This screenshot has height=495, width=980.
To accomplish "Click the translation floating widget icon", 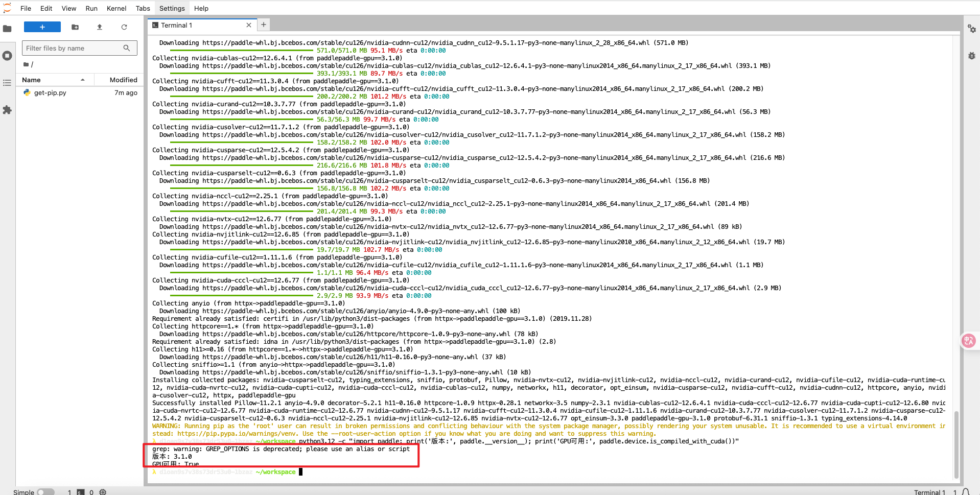I will point(969,341).
